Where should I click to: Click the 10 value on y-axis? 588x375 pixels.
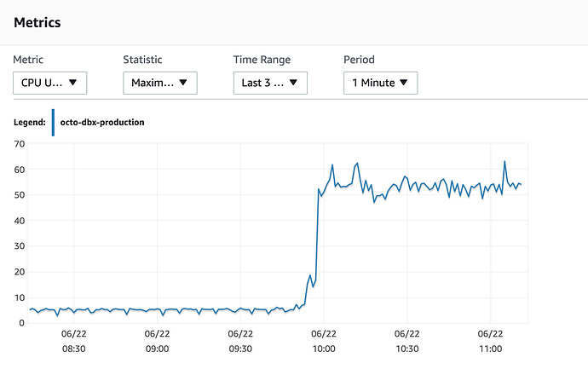(x=20, y=297)
